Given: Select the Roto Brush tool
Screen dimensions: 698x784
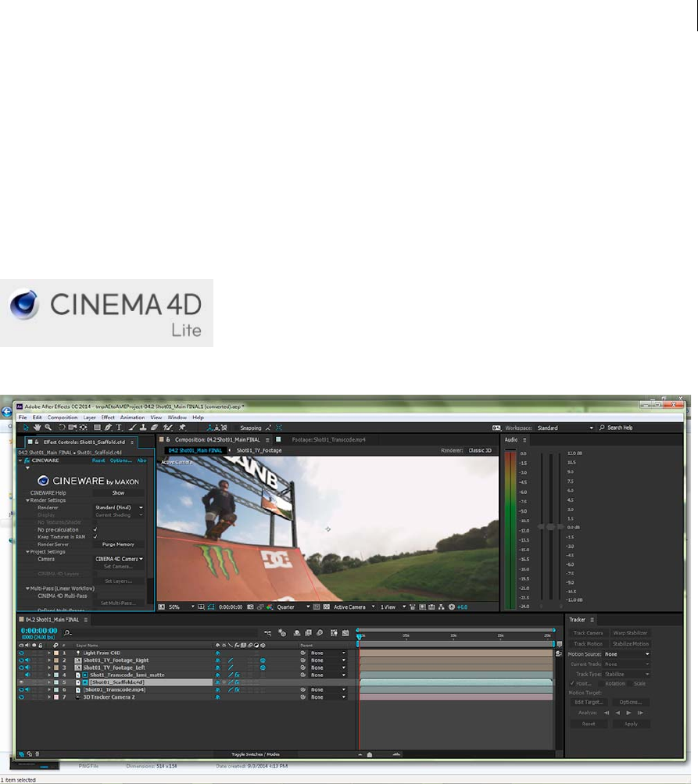Looking at the screenshot, I should [168, 428].
